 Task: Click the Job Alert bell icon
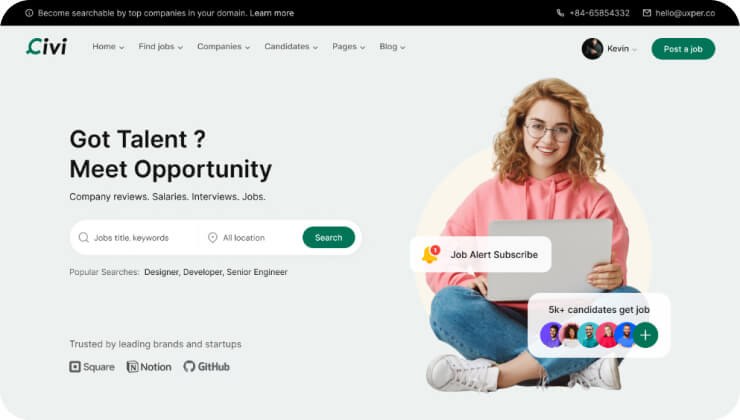coord(430,254)
